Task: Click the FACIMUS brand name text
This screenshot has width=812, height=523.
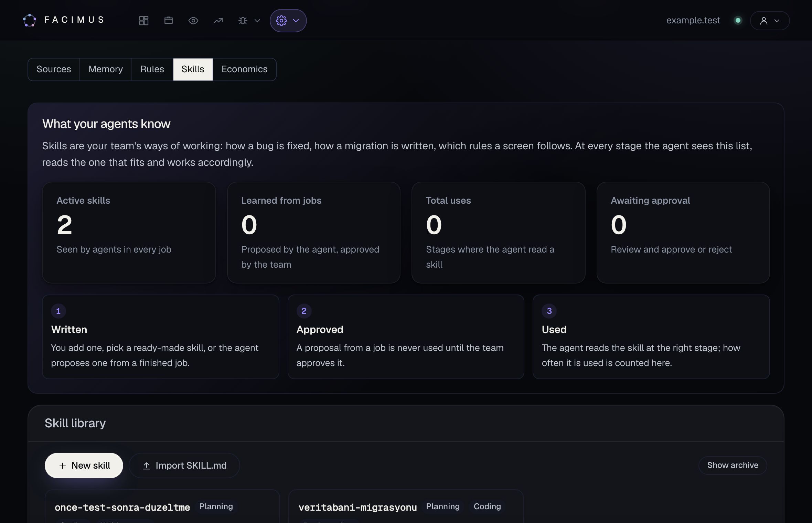Action: [x=74, y=20]
